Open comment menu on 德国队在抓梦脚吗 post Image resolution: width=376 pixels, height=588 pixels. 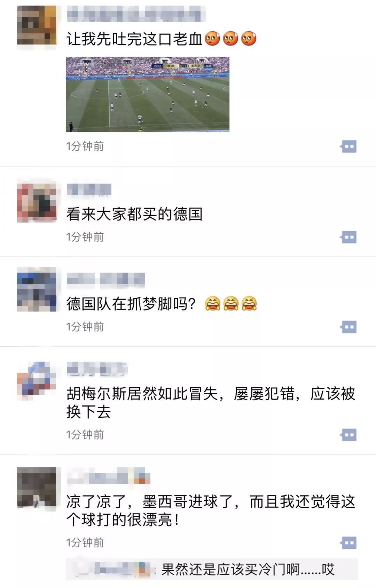coord(348,327)
